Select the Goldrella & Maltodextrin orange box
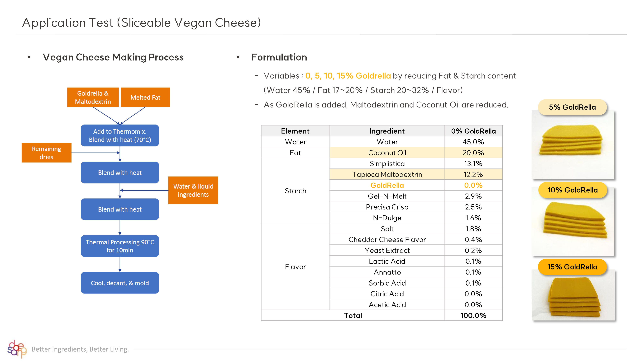 click(93, 97)
